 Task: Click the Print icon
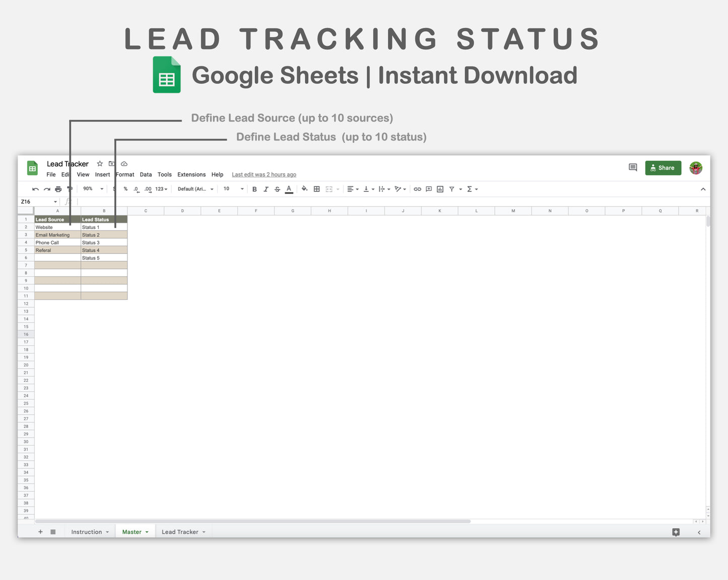pyautogui.click(x=58, y=189)
